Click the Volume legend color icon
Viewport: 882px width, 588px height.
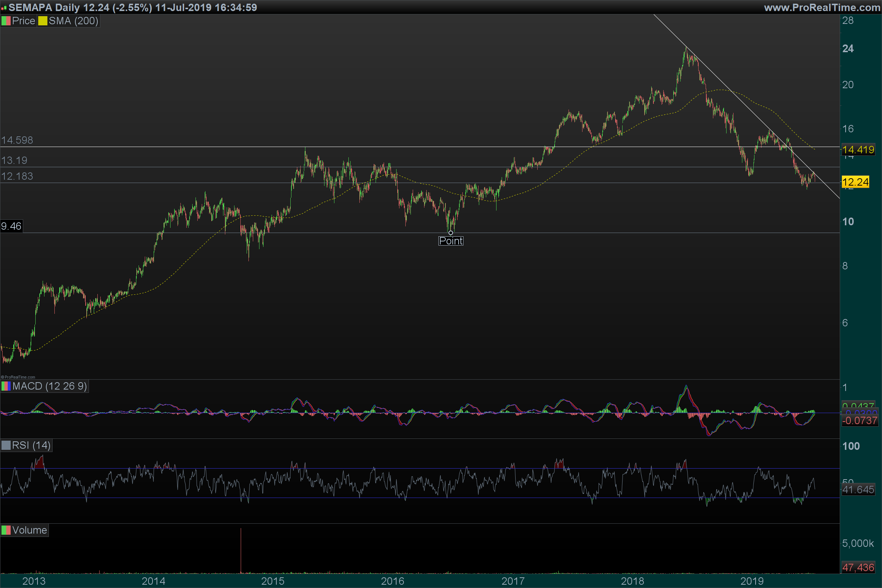click(x=6, y=530)
